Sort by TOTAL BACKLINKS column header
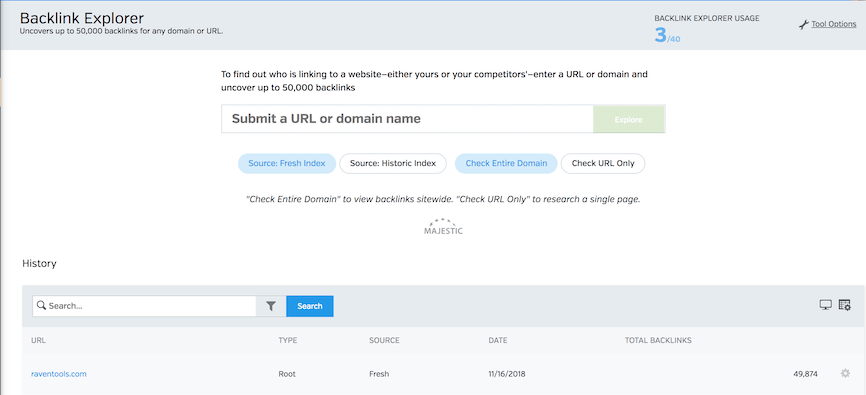Screen dimensions: 866x395 pos(658,340)
